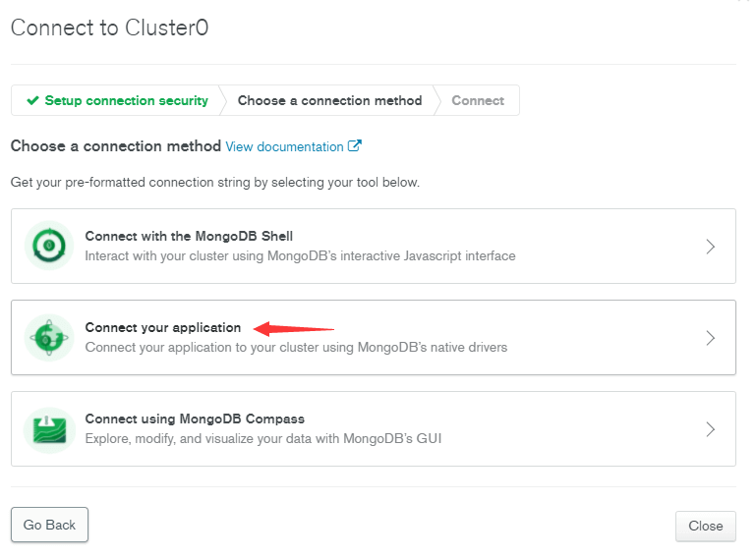The width and height of the screenshot is (756, 558).
Task: Click the interactive Javascript interface description text
Action: (x=301, y=255)
